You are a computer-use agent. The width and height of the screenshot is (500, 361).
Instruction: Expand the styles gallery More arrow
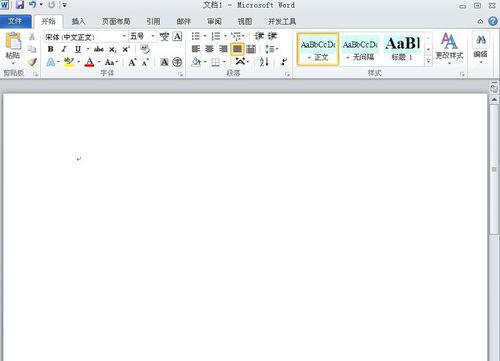(x=428, y=62)
